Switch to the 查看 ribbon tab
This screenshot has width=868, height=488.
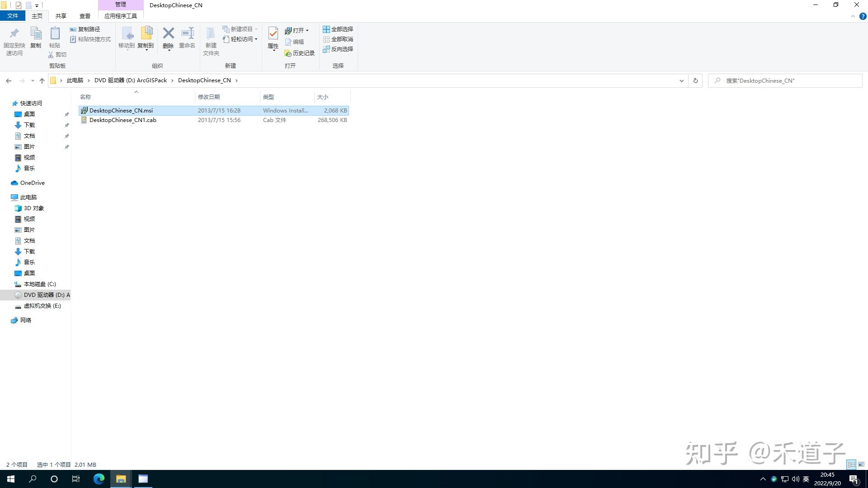(85, 15)
